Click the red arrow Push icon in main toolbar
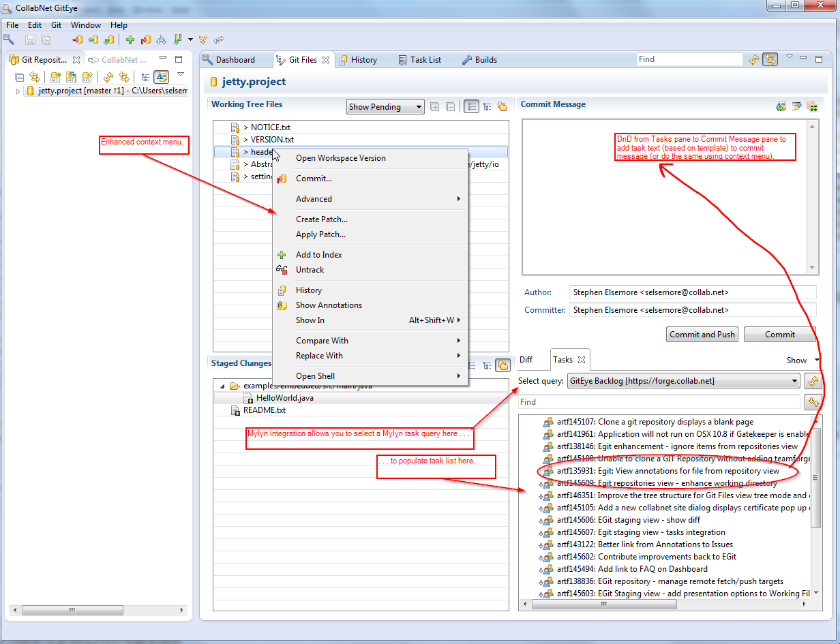 [x=77, y=40]
